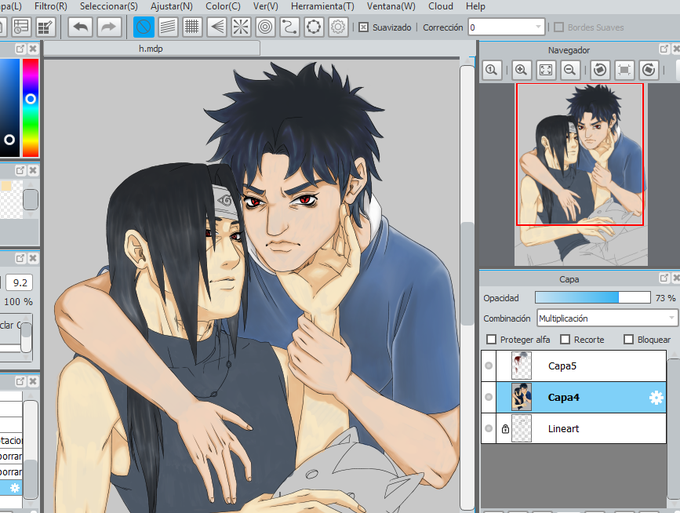
Task: Zoom out using Navigator magnifier minus
Action: pos(570,70)
